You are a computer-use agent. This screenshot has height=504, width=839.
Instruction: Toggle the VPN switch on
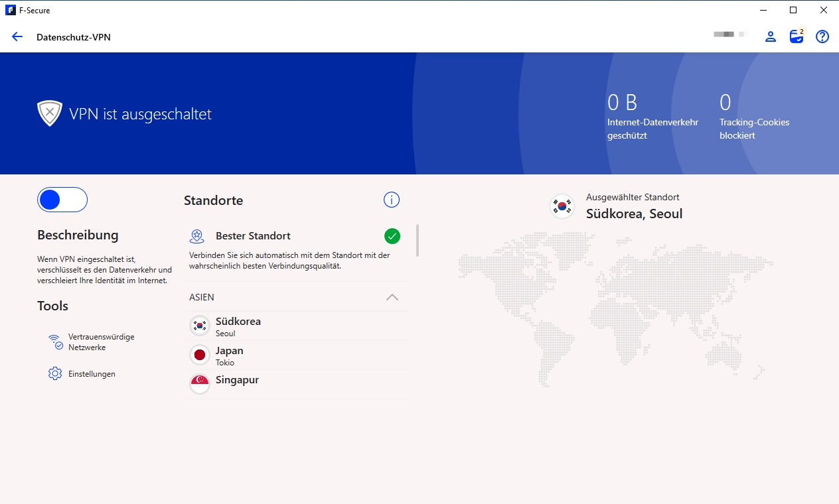(x=62, y=200)
